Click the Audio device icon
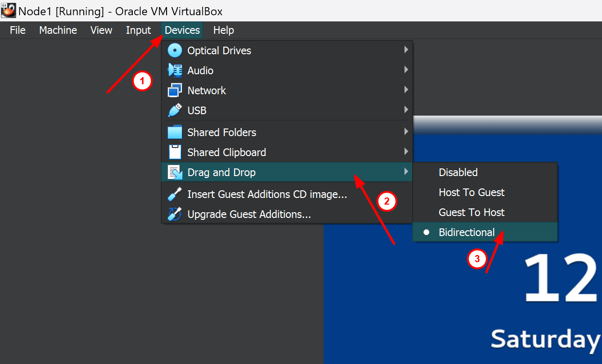The height and width of the screenshot is (364, 602). tap(175, 70)
